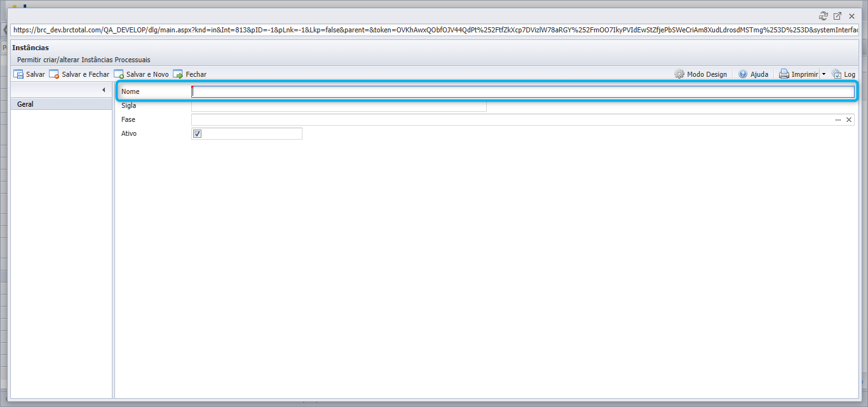The width and height of the screenshot is (868, 407).
Task: Click Fechar in the toolbar
Action: pyautogui.click(x=190, y=74)
